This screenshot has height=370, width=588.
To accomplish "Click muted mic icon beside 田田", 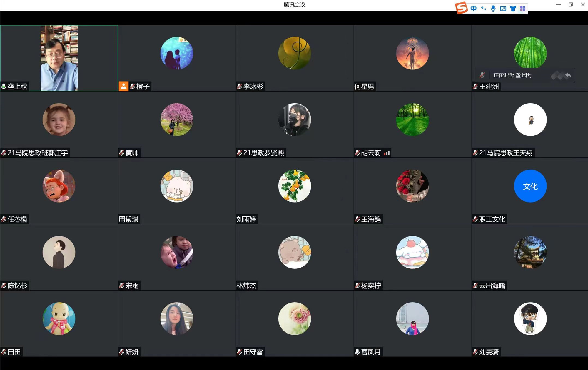I will click(x=4, y=352).
